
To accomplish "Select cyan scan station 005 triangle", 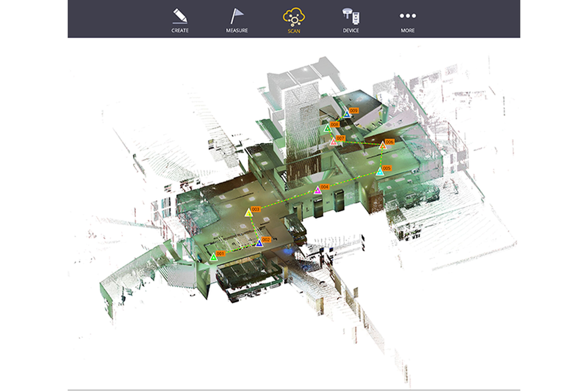I will [380, 172].
